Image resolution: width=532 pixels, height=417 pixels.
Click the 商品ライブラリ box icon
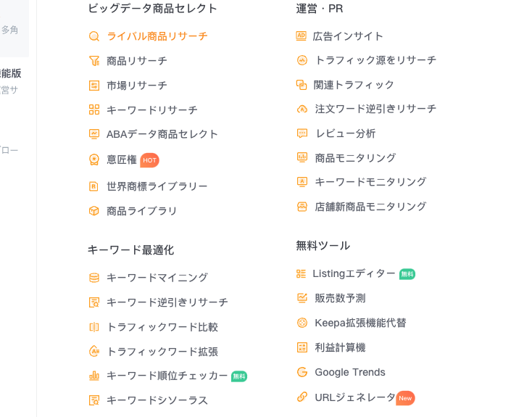pyautogui.click(x=94, y=211)
